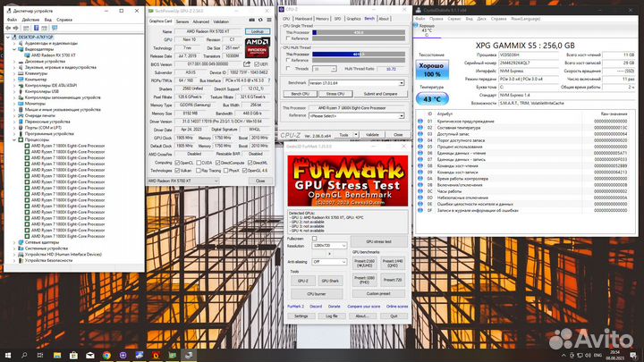Open the Mail app from the taskbar

tap(90, 355)
